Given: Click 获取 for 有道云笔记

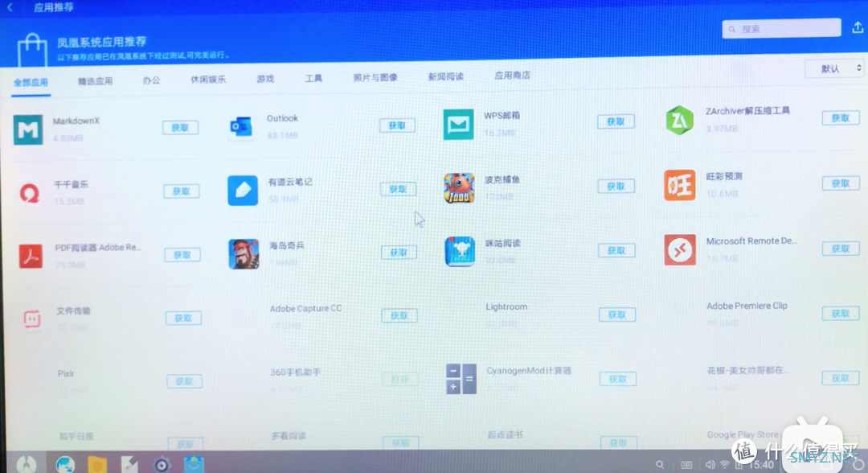Looking at the screenshot, I should [398, 189].
